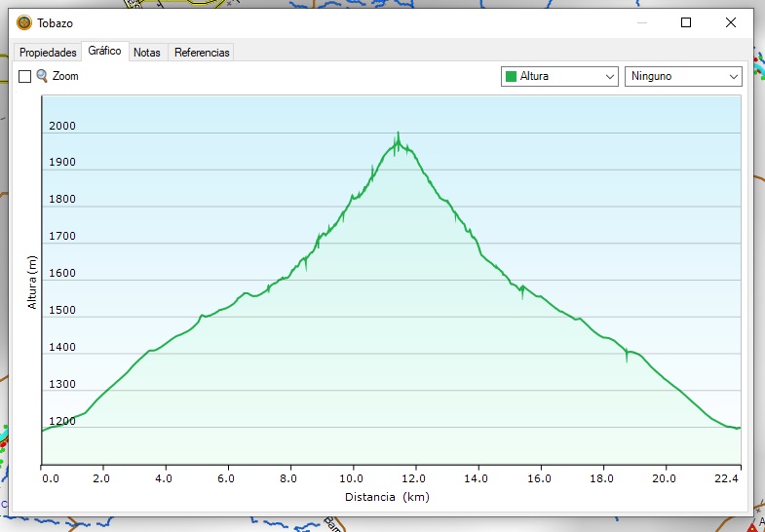Switch to the Propiedades tab

tap(48, 53)
